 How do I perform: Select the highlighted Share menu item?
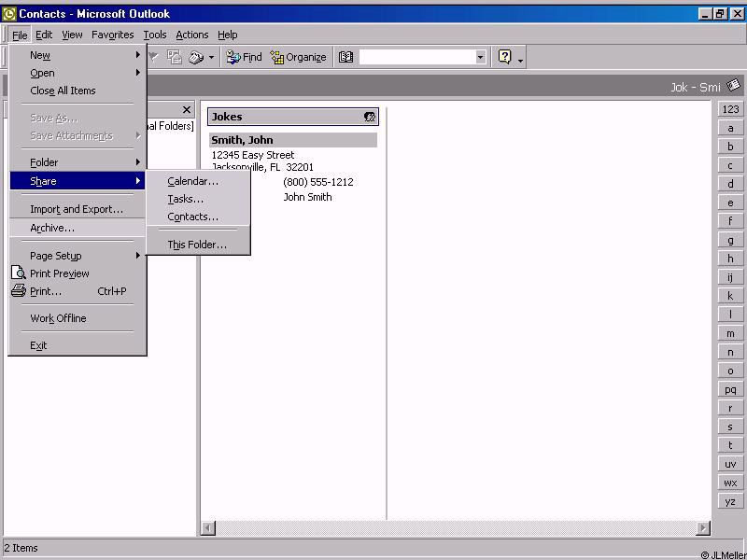point(78,181)
